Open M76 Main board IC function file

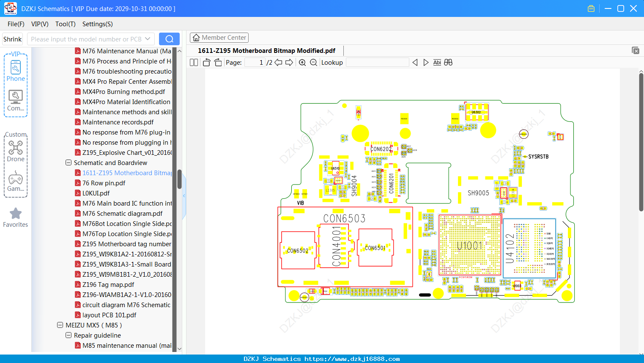pos(127,203)
